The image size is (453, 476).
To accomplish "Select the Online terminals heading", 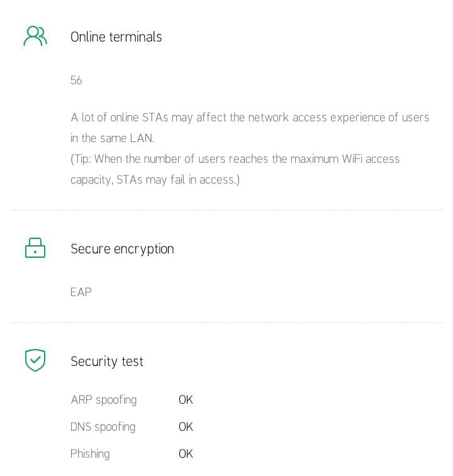I will point(116,37).
